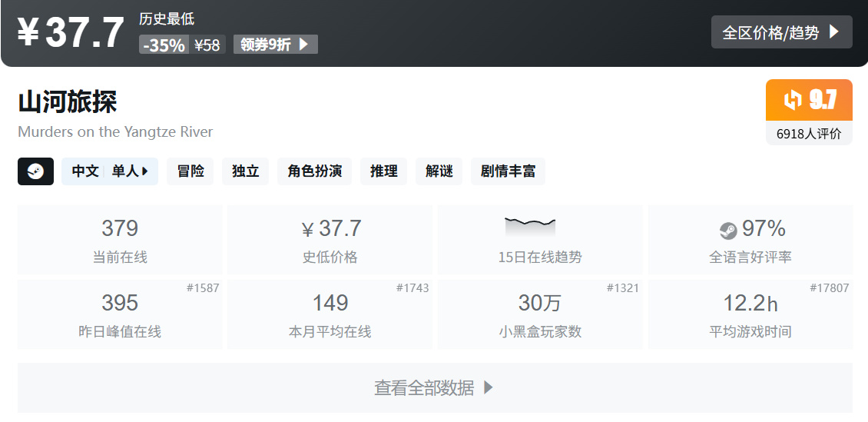Click the 97% 全语言好评率 stat
Screen dimensions: 868x422
(750, 240)
